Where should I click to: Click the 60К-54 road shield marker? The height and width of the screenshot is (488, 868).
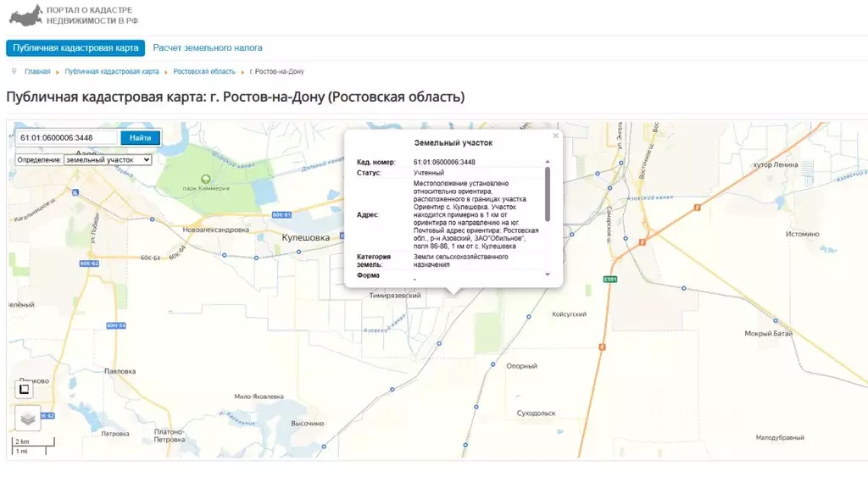tap(116, 325)
